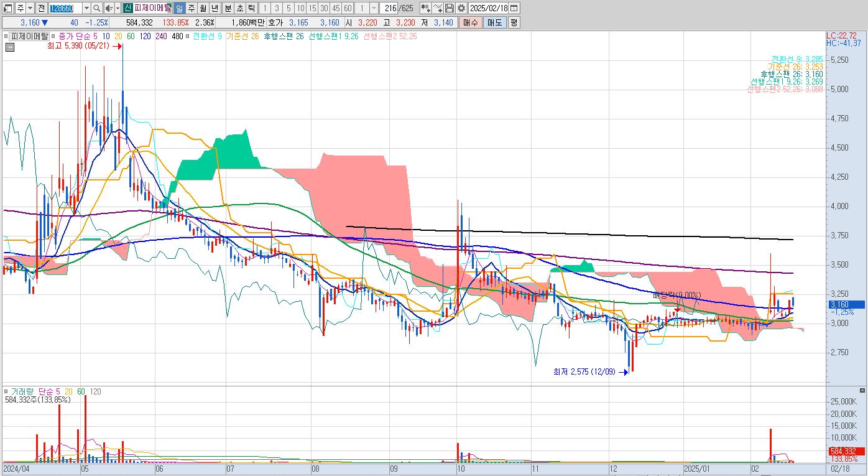Click the blue 매도 sell button
The height and width of the screenshot is (476, 868).
494,22
